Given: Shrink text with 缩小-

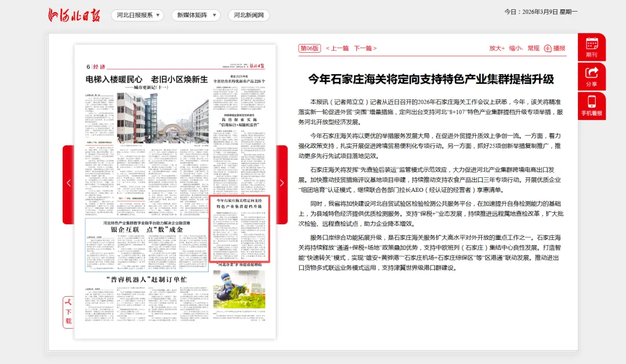Looking at the screenshot, I should 516,48.
